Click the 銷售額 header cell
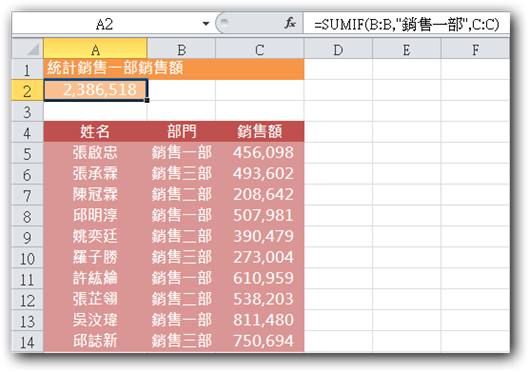The height and width of the screenshot is (372, 529). click(259, 132)
